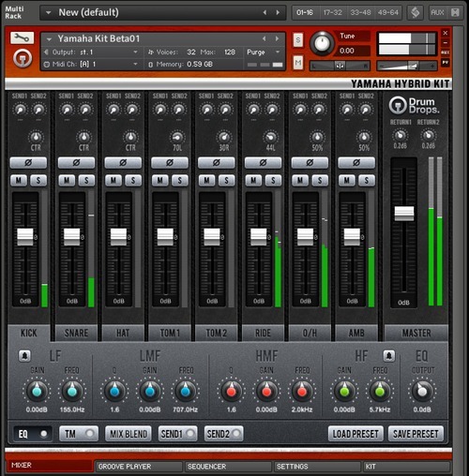
Task: Switch to the SETTINGS tab
Action: (x=317, y=467)
